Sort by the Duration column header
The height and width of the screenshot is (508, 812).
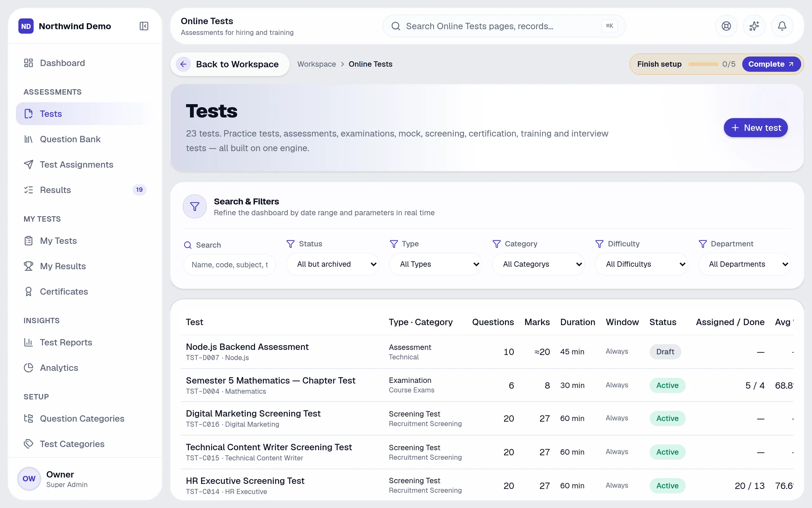point(578,322)
